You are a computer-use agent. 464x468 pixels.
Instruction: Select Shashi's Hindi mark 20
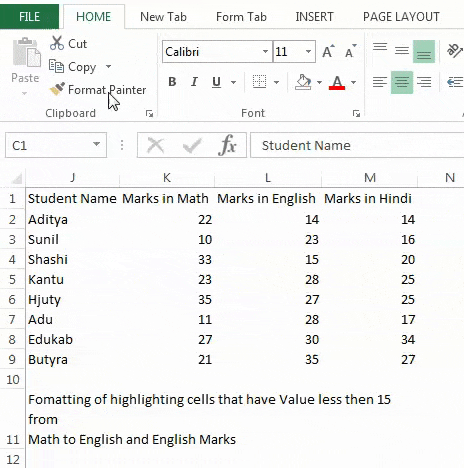point(369,259)
